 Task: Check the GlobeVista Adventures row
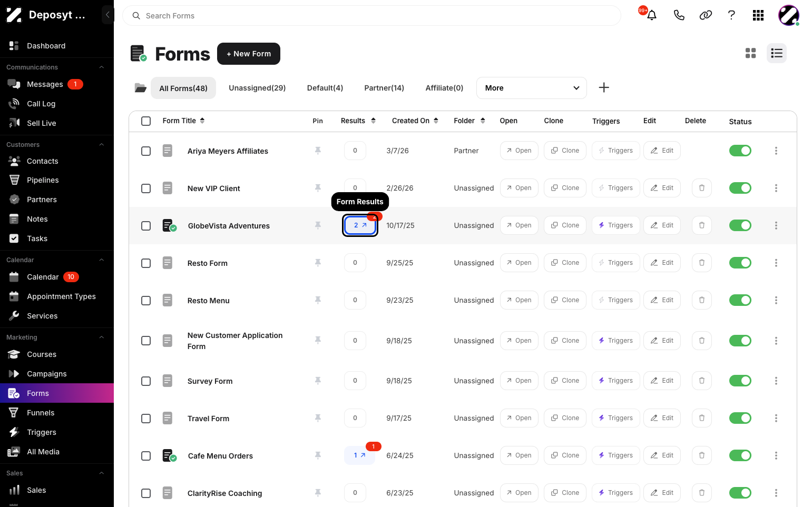point(146,226)
